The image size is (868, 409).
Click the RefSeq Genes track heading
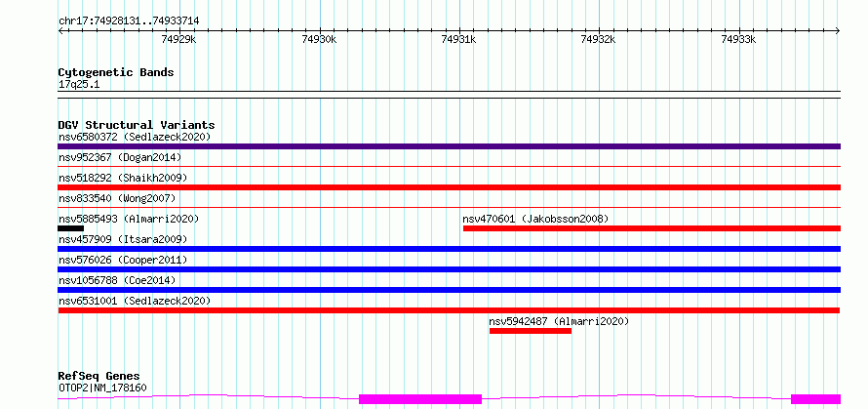point(99,377)
